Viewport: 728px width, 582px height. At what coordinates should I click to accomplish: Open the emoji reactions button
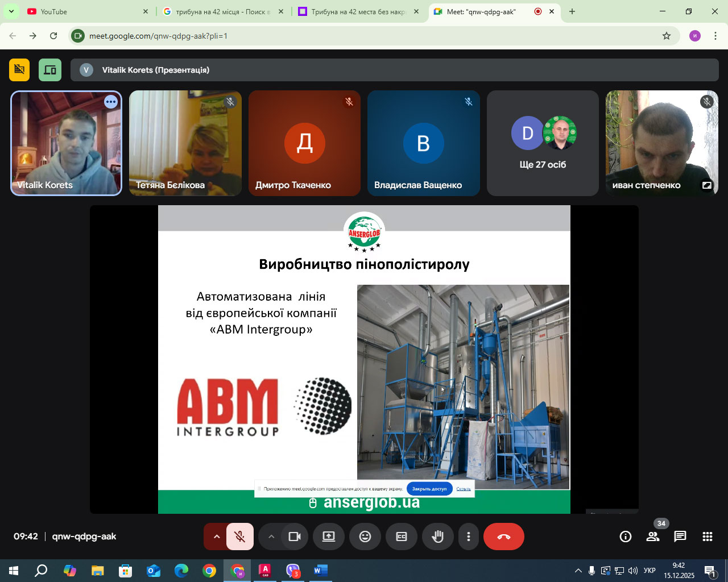pyautogui.click(x=365, y=537)
